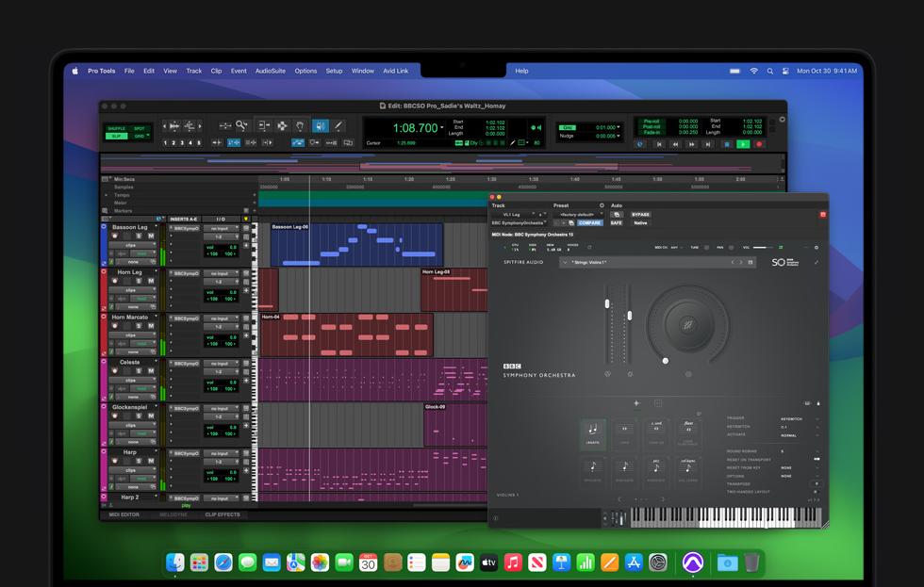Screen dimensions: 924x587
Task: Open the Setup menu
Action: (334, 71)
